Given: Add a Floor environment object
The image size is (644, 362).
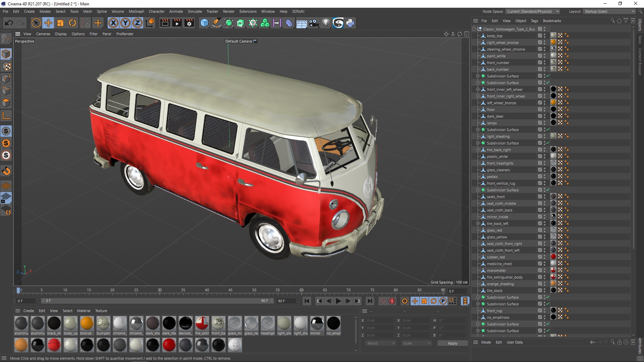Looking at the screenshot, I should 302,23.
